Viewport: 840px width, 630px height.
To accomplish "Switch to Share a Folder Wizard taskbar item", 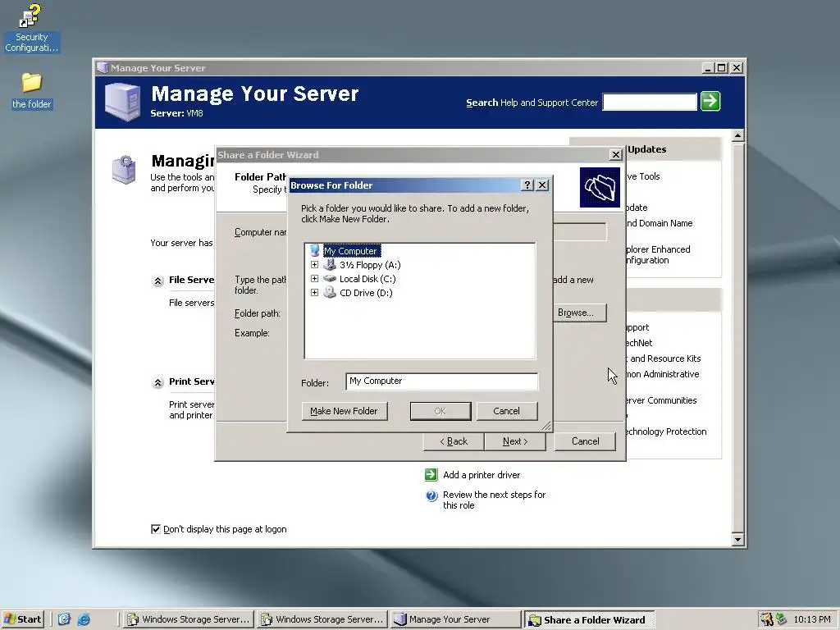I will pos(589,620).
